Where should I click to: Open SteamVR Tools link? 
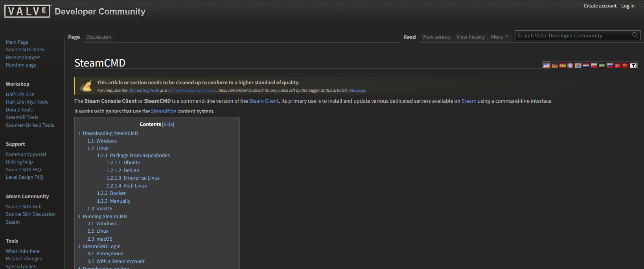click(x=22, y=117)
